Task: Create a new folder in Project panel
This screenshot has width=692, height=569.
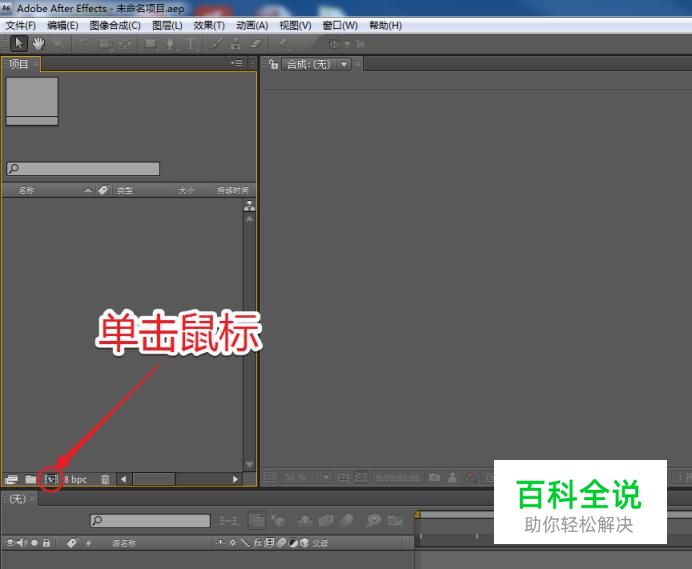Action: pyautogui.click(x=30, y=479)
